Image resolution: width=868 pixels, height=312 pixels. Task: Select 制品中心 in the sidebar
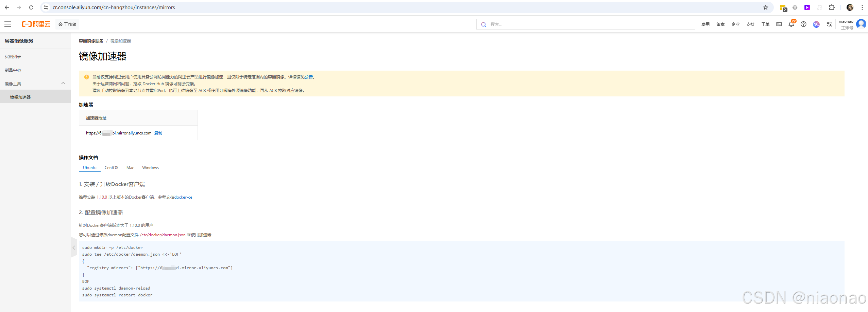13,70
